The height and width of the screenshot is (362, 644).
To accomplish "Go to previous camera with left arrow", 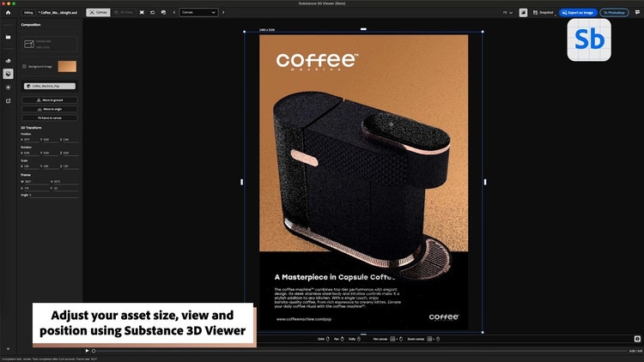I will 174,12.
